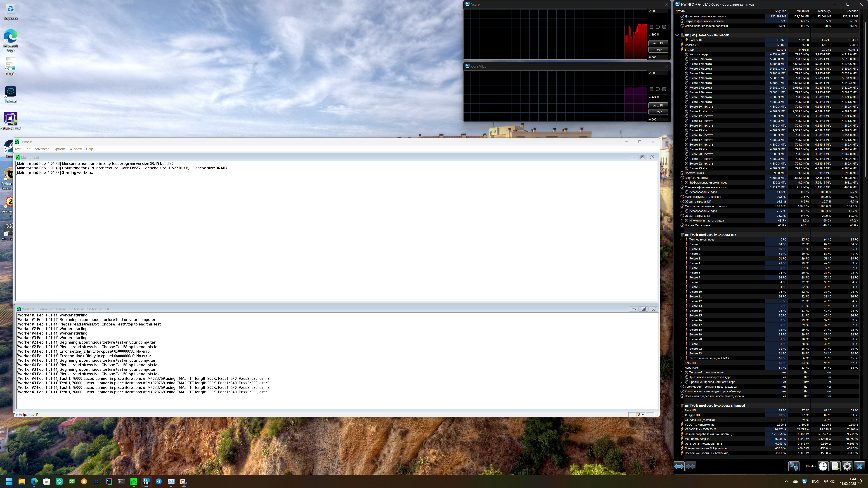Click Auto Fit in Vcore graph

coord(658,43)
